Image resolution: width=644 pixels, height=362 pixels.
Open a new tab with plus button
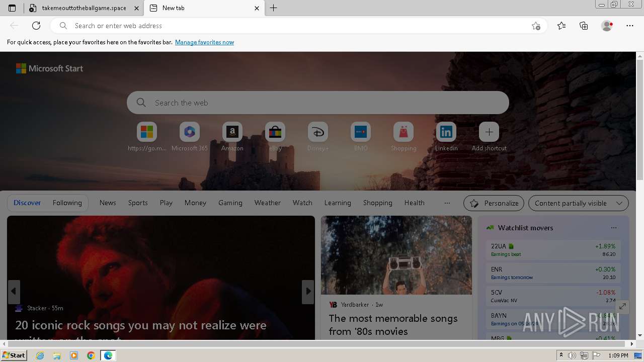pyautogui.click(x=273, y=8)
